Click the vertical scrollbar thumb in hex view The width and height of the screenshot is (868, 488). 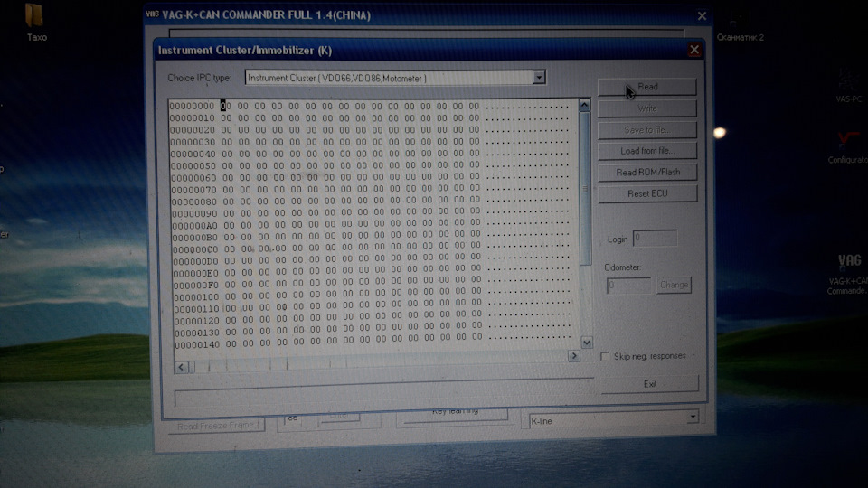pyautogui.click(x=586, y=189)
